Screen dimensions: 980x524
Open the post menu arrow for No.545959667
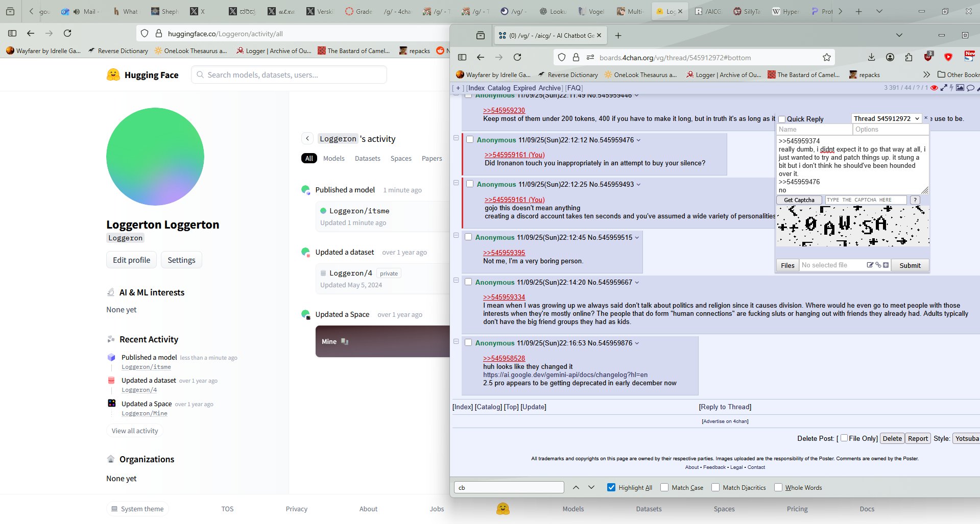click(637, 283)
